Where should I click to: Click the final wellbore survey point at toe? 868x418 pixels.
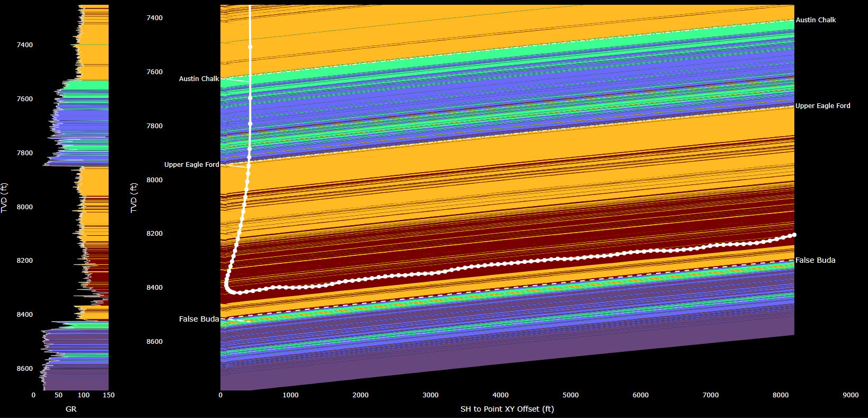pyautogui.click(x=794, y=235)
